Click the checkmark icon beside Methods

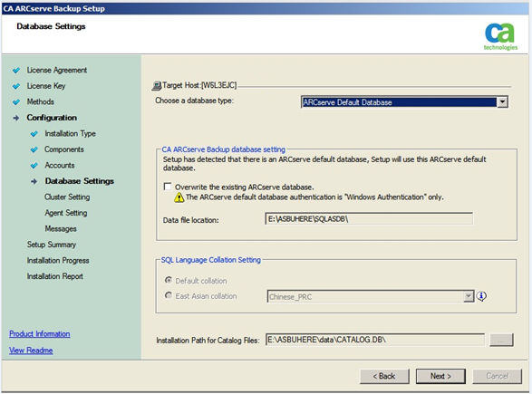click(16, 102)
